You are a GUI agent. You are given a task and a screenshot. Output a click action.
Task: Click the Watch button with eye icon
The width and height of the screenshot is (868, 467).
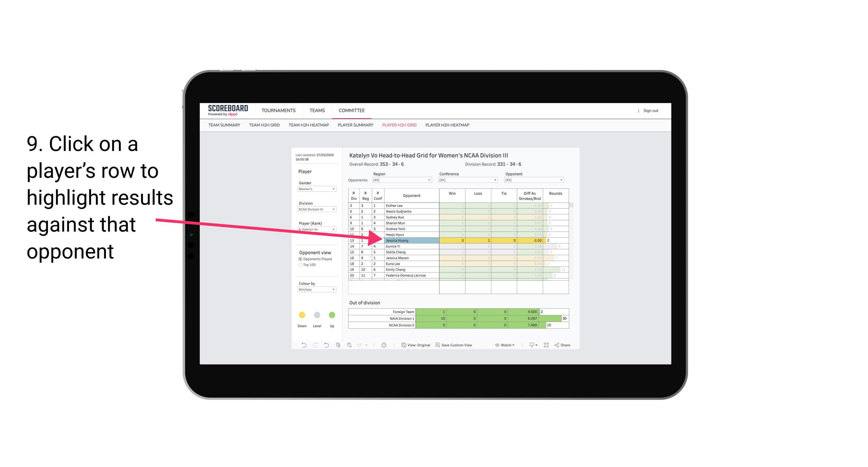504,346
